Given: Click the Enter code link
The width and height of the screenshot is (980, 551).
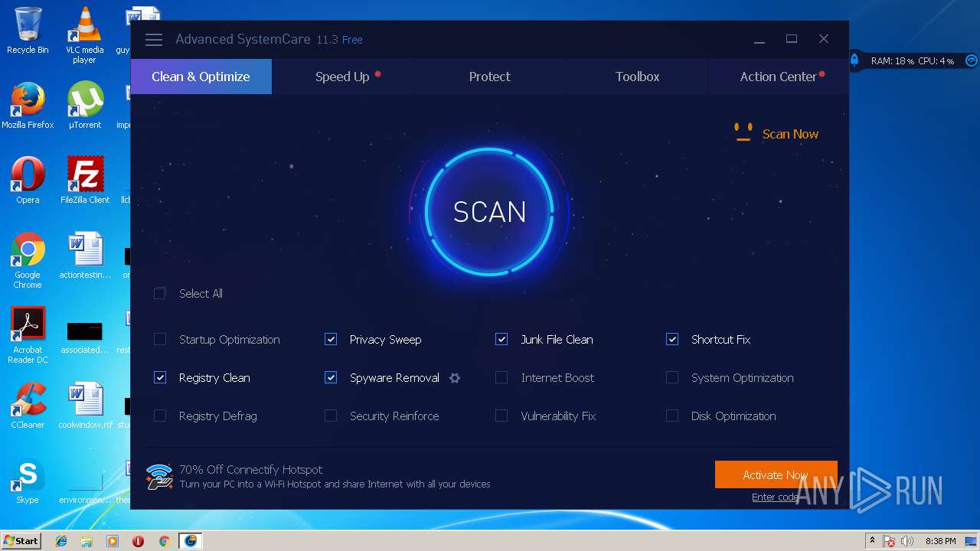Looking at the screenshot, I should 775,497.
